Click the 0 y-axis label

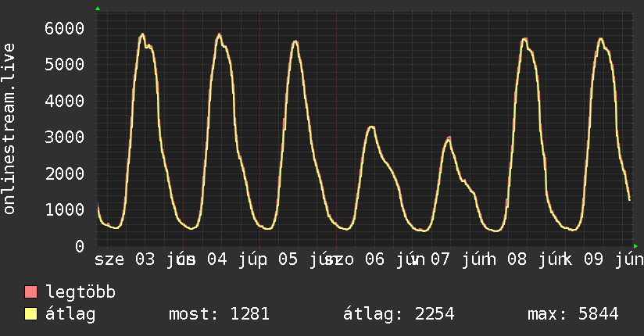[80, 246]
